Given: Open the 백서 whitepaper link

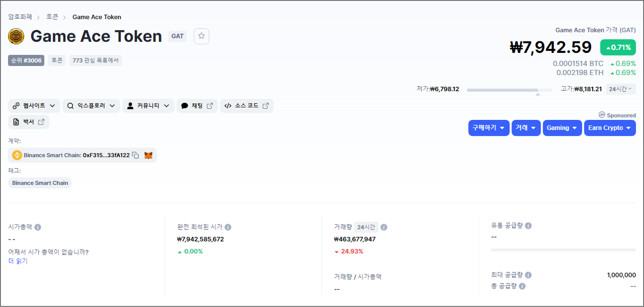Looking at the screenshot, I should (x=29, y=122).
